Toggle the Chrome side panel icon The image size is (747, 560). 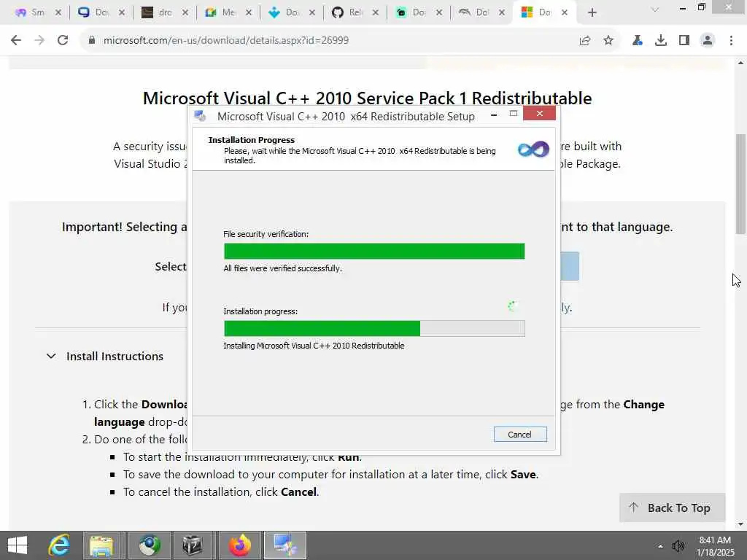684,41
